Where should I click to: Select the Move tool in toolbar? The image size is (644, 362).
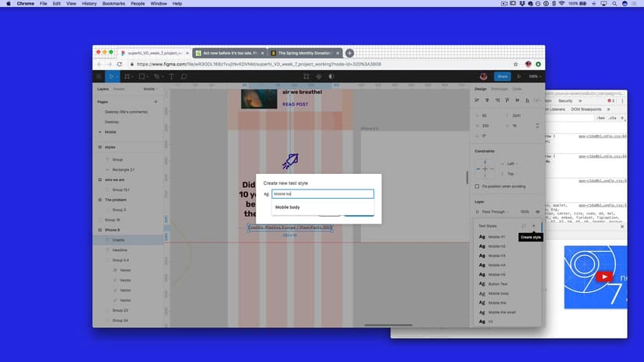coord(114,77)
